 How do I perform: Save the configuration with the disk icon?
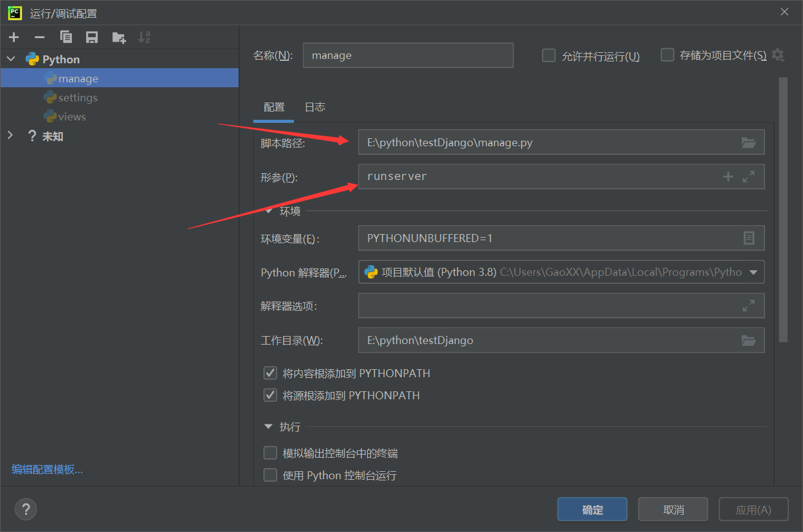[x=92, y=37]
